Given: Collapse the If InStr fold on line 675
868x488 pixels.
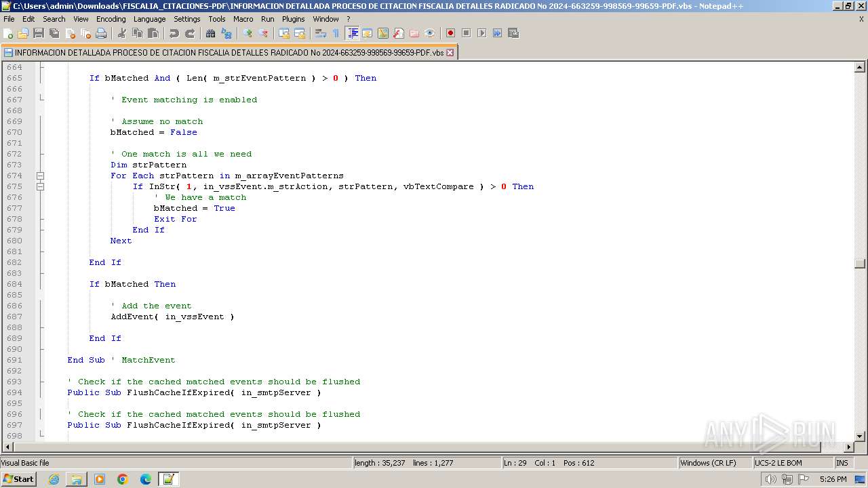Looking at the screenshot, I should [x=40, y=186].
